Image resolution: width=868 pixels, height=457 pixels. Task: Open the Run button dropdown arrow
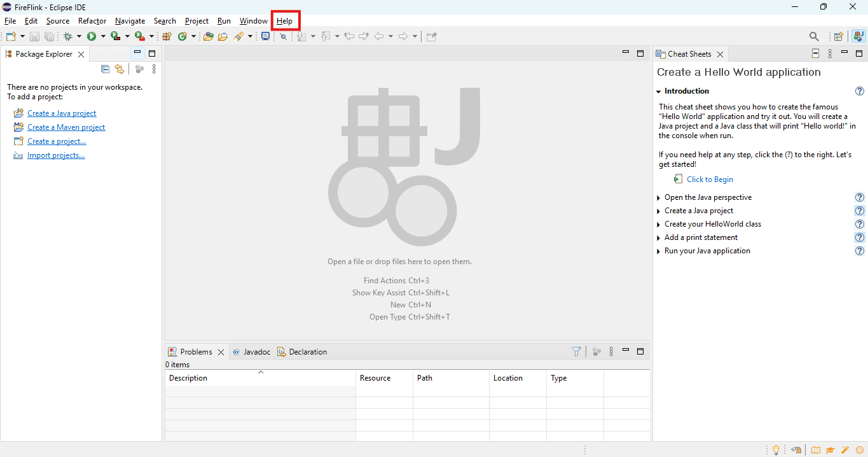(102, 37)
